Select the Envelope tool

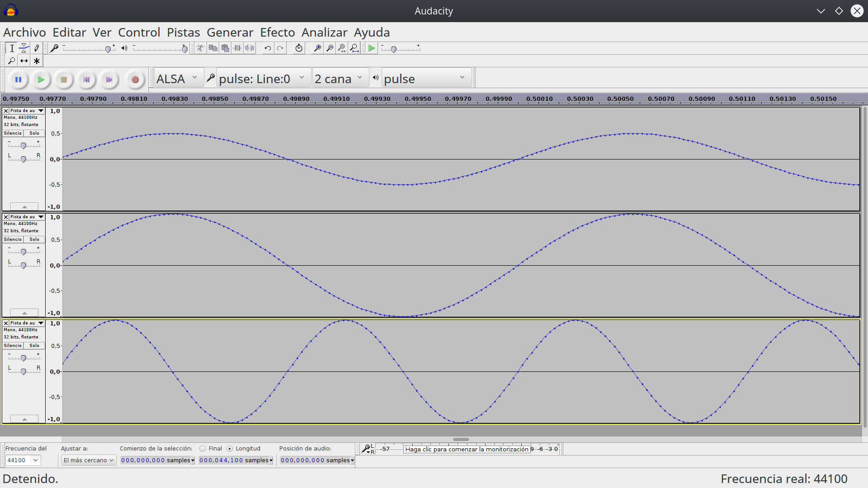(24, 48)
